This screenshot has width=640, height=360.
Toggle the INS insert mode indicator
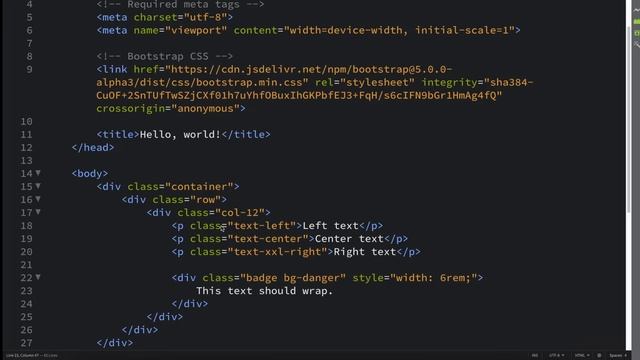535,356
